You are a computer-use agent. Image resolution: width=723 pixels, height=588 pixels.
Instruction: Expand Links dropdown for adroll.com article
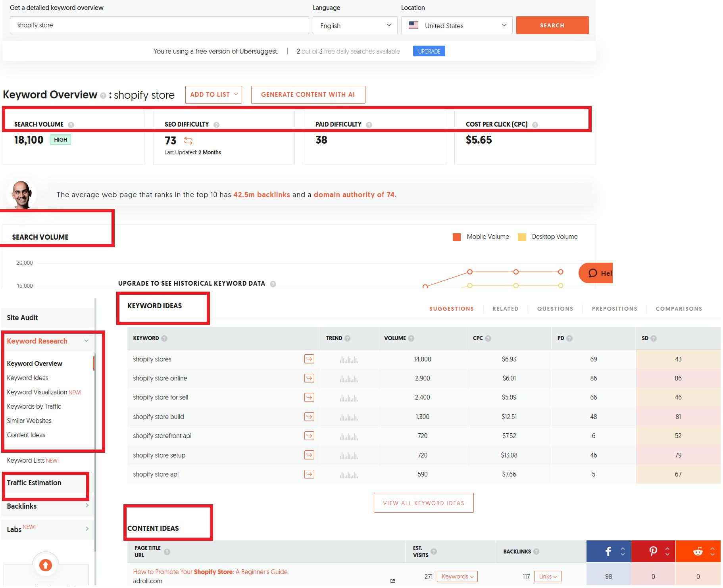[x=548, y=576]
